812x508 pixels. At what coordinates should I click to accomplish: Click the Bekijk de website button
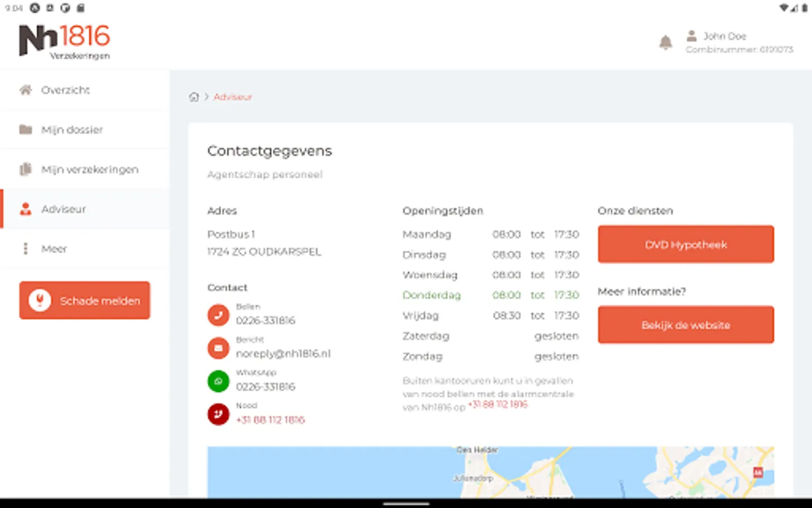[686, 325]
